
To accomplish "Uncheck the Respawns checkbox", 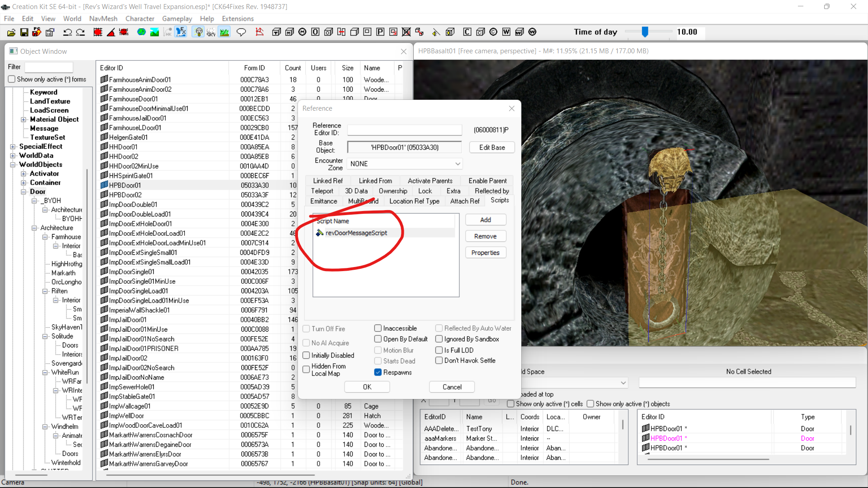I will tap(378, 372).
